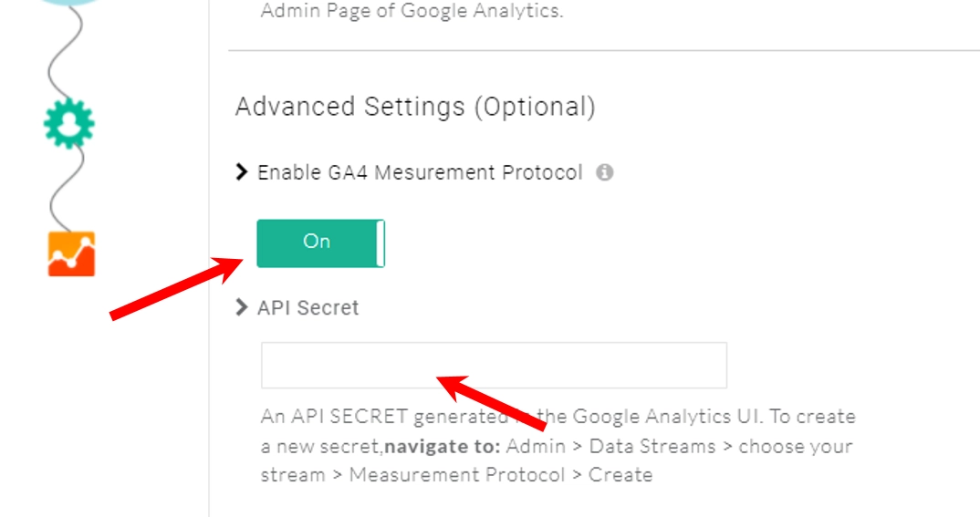Click "Measurement Protocol > Create" help text
The height and width of the screenshot is (517, 980).
coord(501,475)
